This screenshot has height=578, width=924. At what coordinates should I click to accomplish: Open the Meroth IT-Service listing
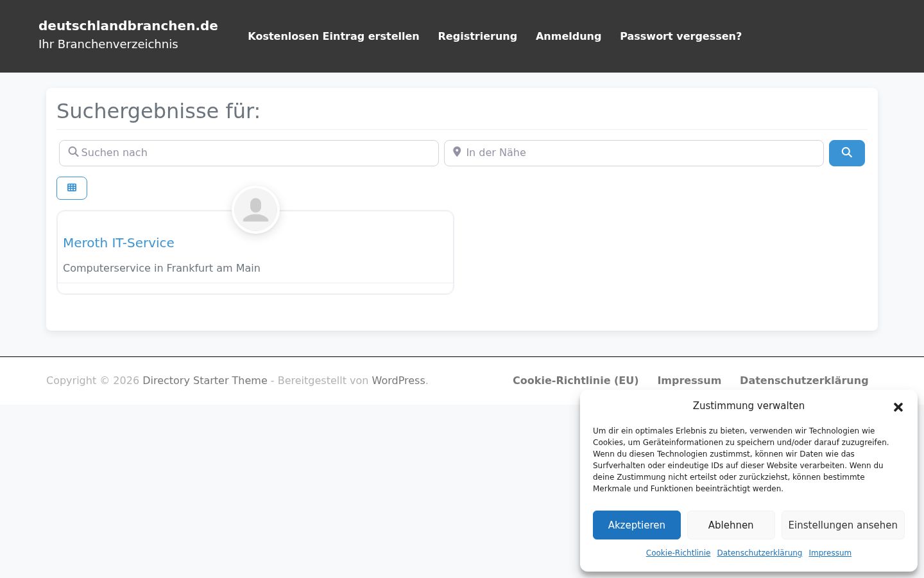(x=119, y=243)
